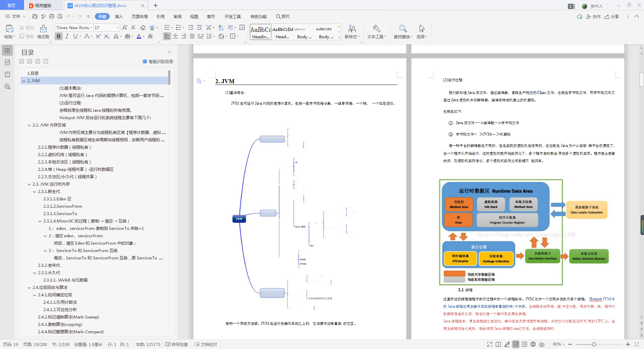Viewport: 644px width, 349px height.
Task: Click the font color red A swatch
Action: tap(139, 36)
